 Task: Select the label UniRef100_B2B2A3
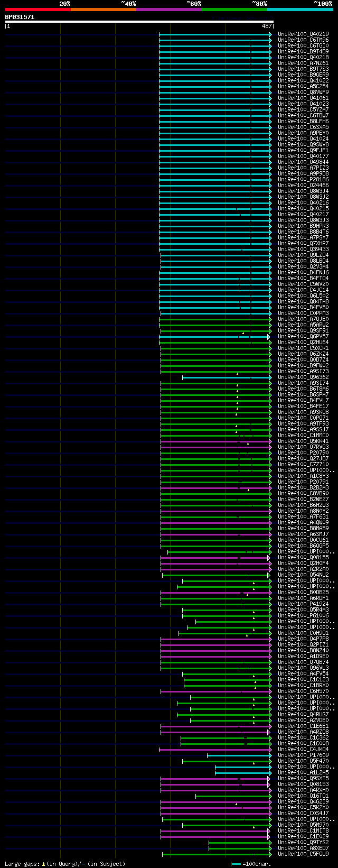[x=303, y=488]
